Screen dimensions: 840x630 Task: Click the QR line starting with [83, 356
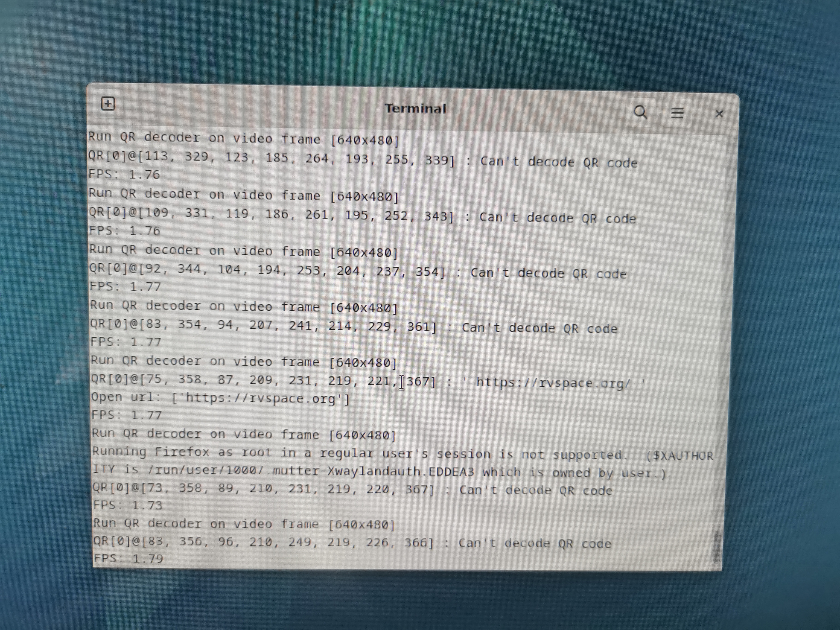[352, 542]
